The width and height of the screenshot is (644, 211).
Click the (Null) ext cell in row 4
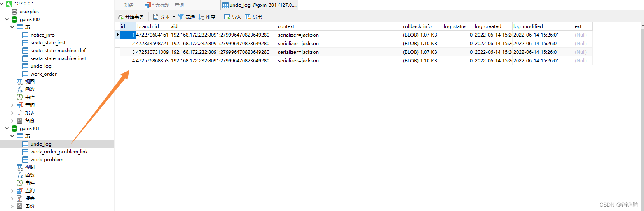pos(583,61)
